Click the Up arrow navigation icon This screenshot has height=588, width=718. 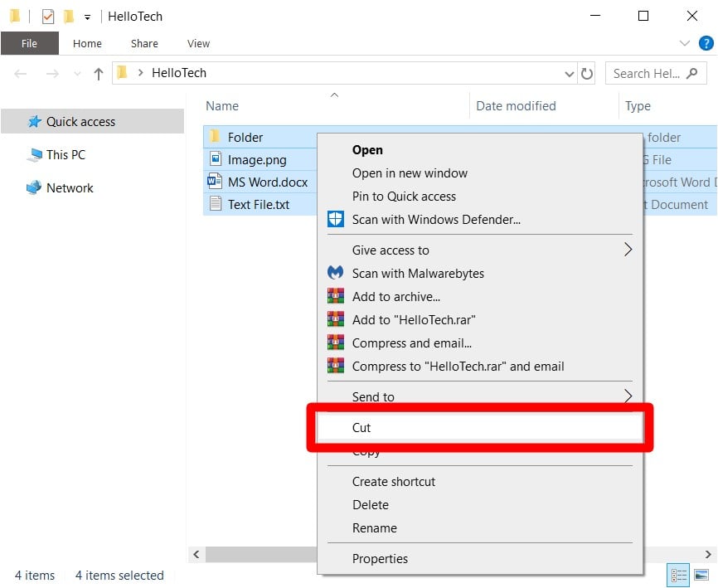coord(99,73)
